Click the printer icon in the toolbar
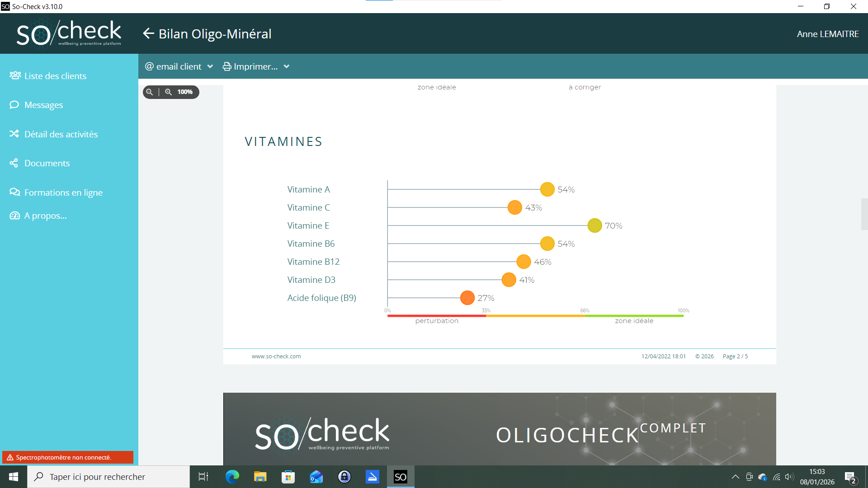 pos(227,66)
